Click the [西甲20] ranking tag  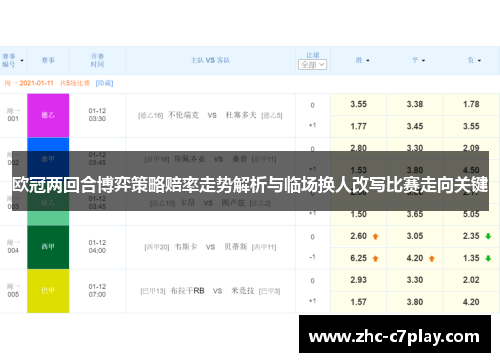click(x=157, y=247)
